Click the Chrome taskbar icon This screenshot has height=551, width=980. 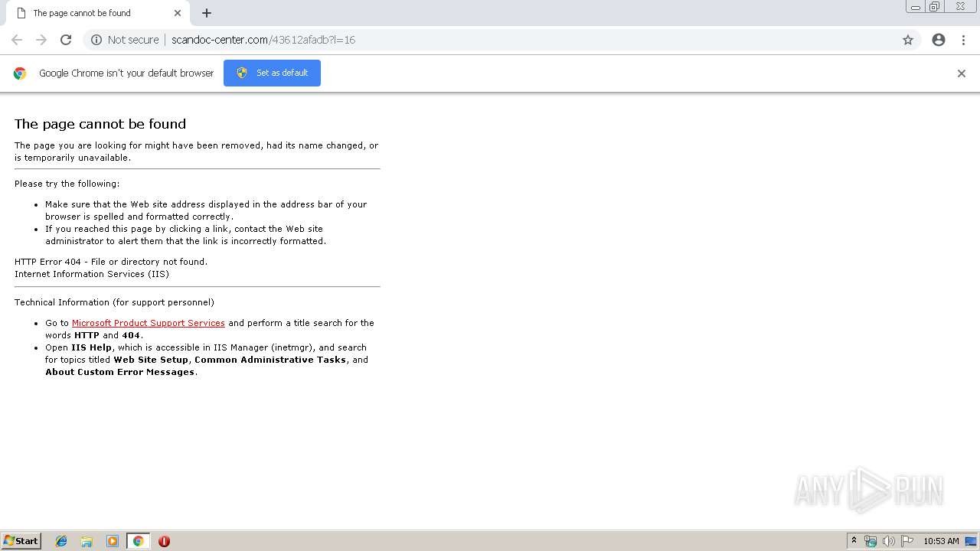(138, 541)
